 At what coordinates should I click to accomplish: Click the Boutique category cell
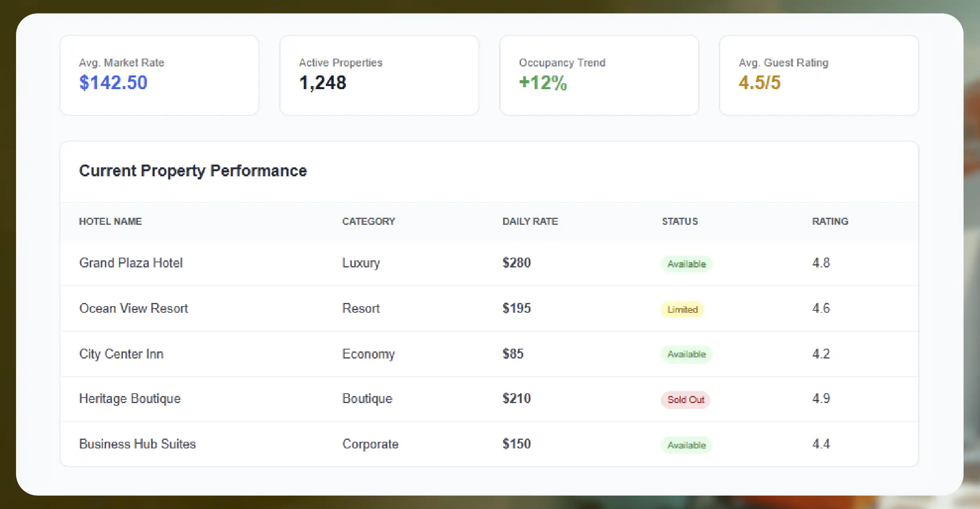point(367,398)
